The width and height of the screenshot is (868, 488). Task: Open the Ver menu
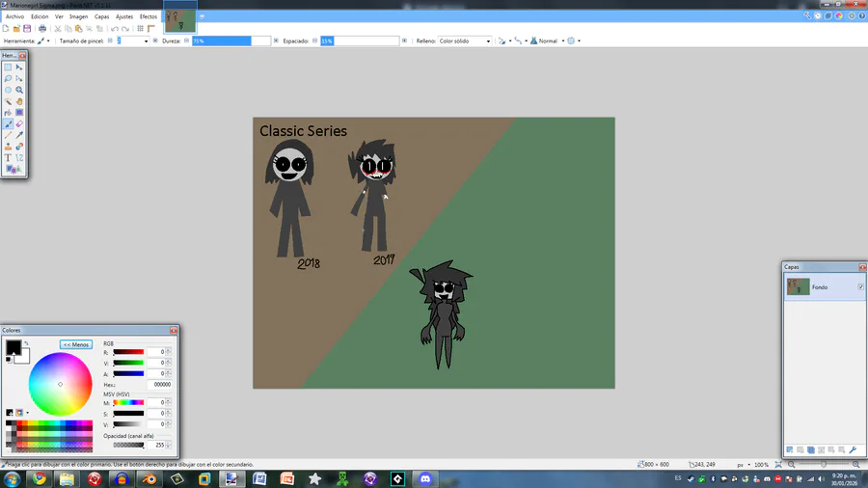(x=59, y=16)
